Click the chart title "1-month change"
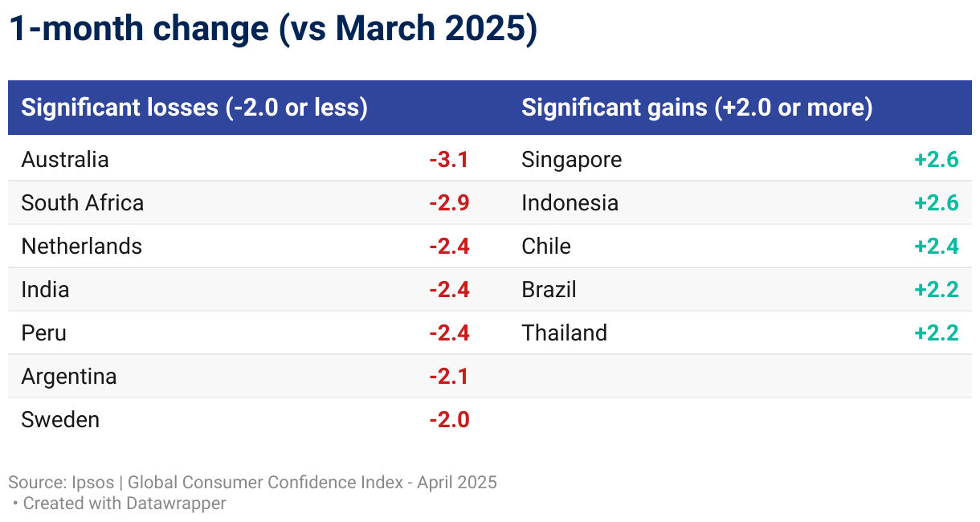This screenshot has height=522, width=980. pyautogui.click(x=272, y=30)
